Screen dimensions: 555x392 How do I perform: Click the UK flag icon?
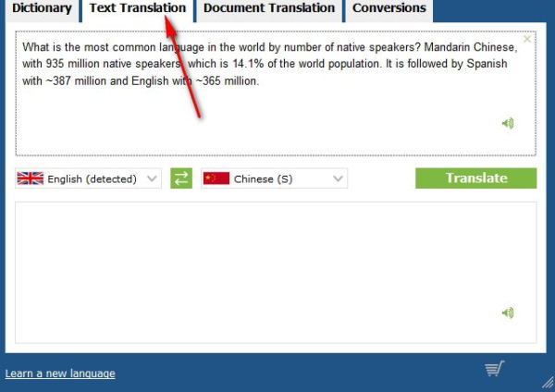(31, 178)
